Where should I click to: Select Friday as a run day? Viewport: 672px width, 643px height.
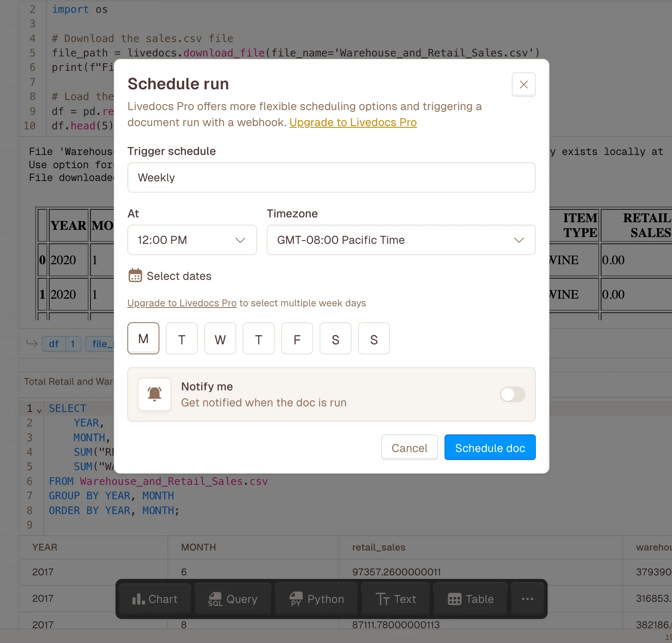297,338
